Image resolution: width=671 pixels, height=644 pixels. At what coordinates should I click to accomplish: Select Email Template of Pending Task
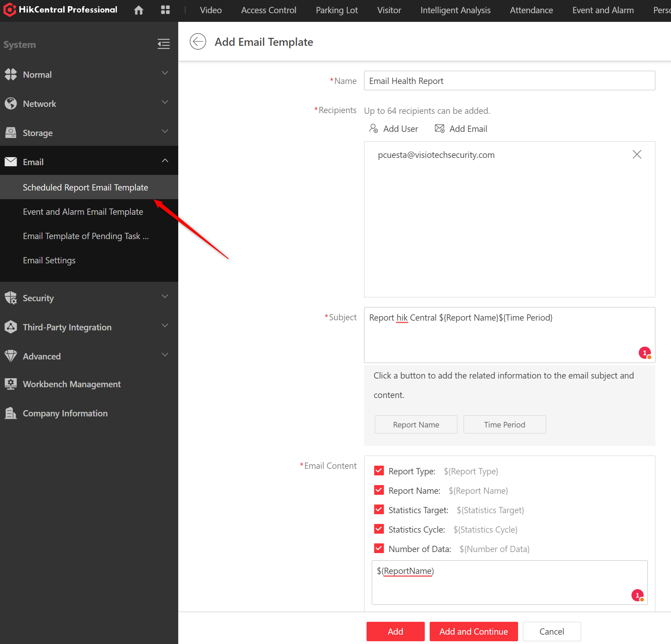[89, 236]
